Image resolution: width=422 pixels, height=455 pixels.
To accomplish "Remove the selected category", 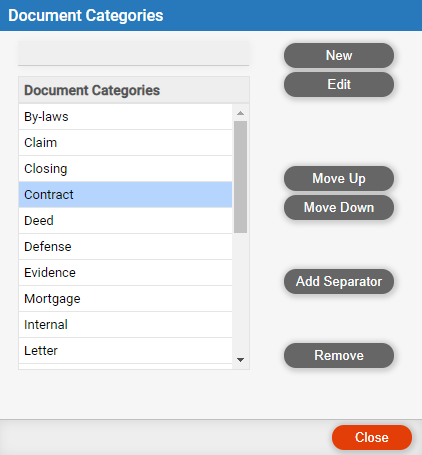I will (339, 355).
